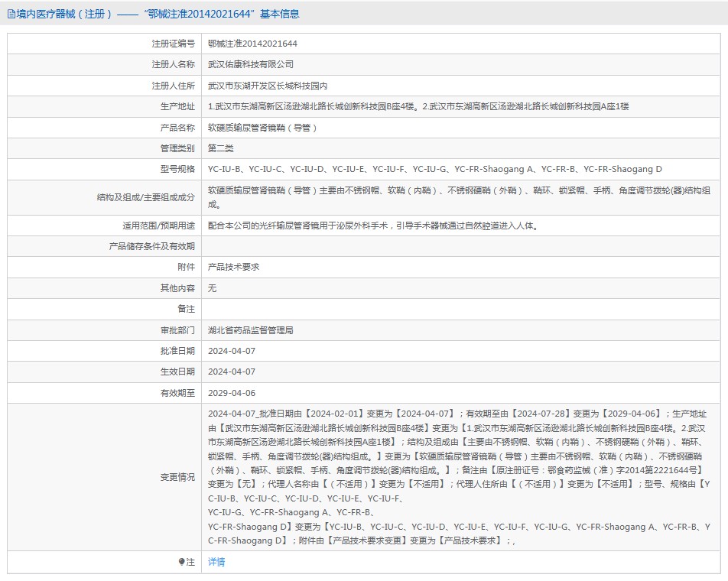Click the 批准日期 approval date value
The image size is (728, 581).
232,351
